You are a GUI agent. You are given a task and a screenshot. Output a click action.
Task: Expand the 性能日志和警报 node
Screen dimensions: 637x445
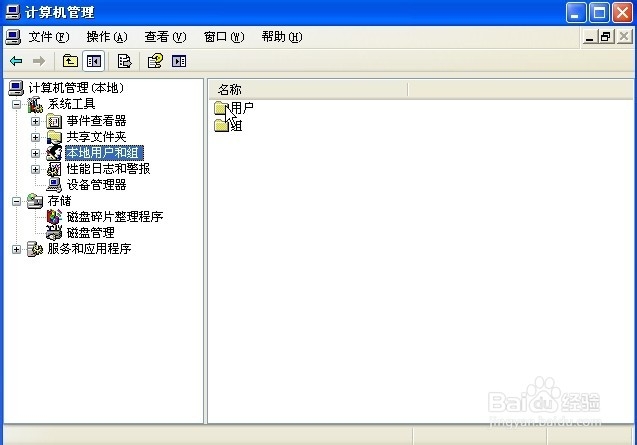coord(35,169)
